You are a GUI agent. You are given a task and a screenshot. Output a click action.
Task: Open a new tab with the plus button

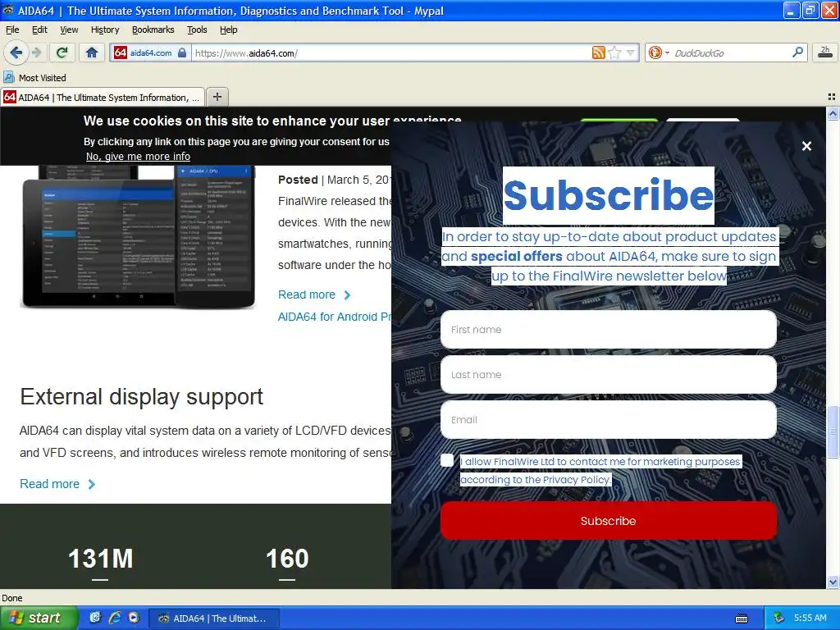[x=217, y=97]
